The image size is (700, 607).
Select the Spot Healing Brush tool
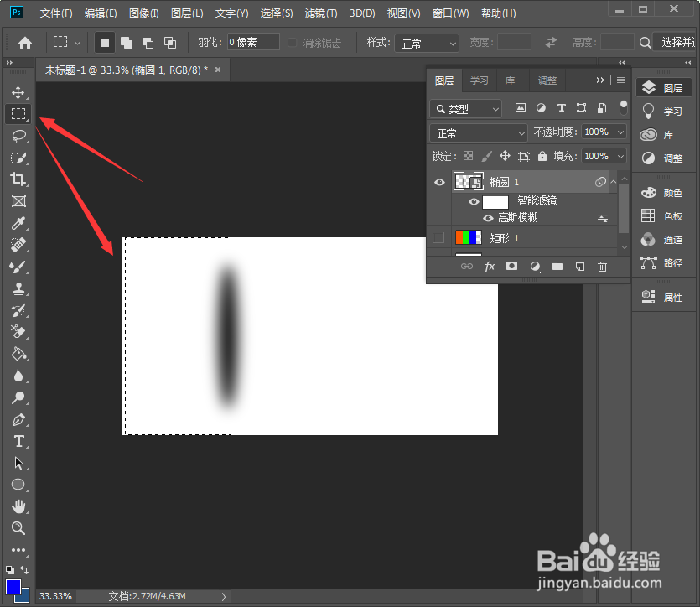click(x=18, y=245)
